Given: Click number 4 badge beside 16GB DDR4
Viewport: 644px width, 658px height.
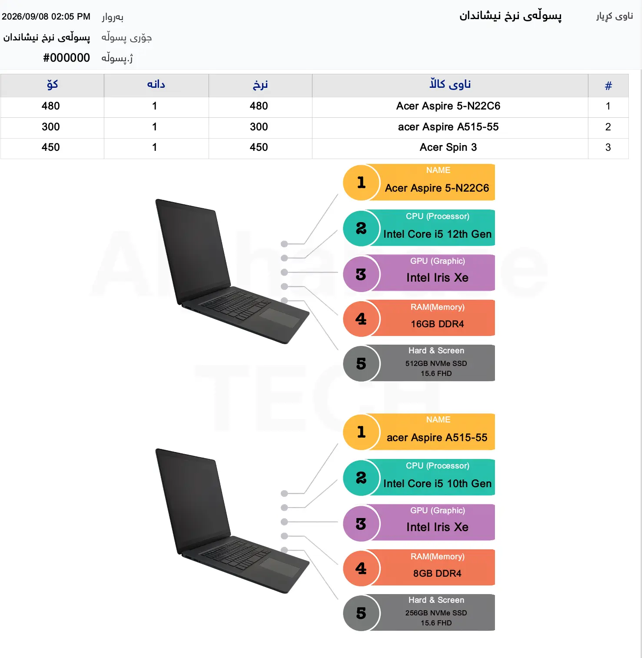Looking at the screenshot, I should [x=361, y=319].
